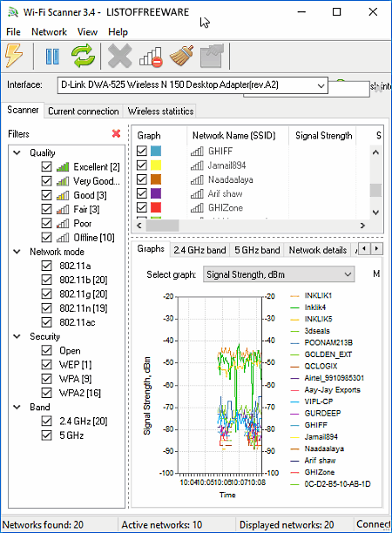Click the Offline quality signal bars icon

pos(63,238)
